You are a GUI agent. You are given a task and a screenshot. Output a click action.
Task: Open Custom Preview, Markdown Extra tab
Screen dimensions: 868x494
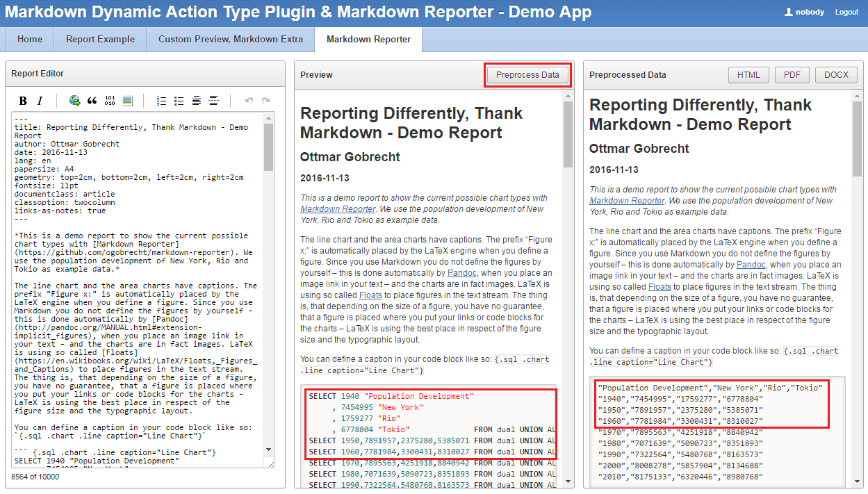click(231, 39)
